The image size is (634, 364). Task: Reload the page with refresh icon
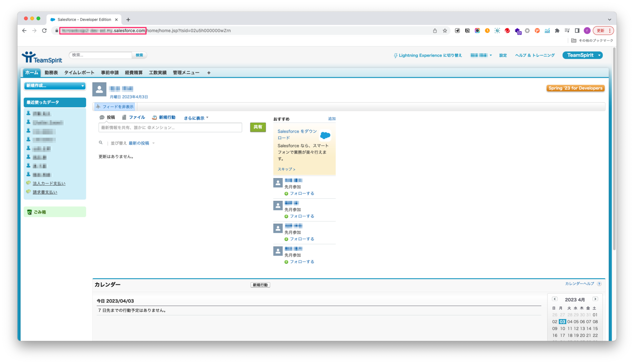(x=44, y=31)
